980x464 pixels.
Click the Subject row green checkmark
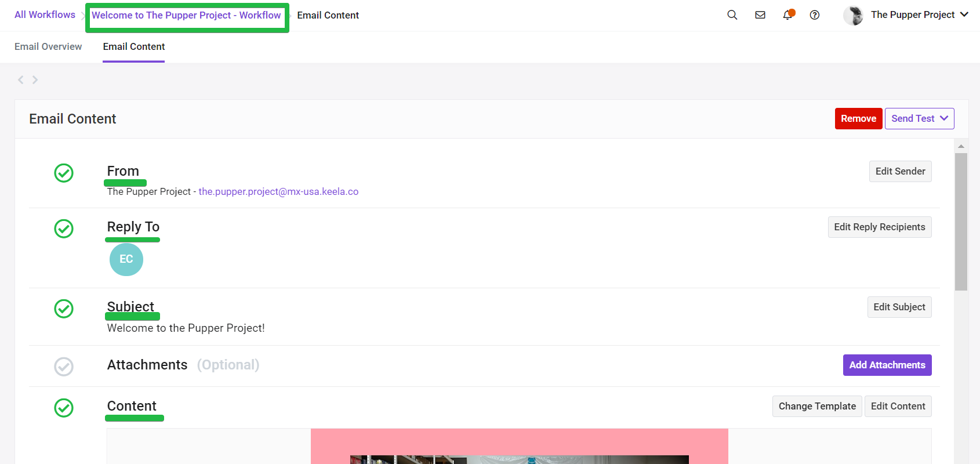[64, 309]
